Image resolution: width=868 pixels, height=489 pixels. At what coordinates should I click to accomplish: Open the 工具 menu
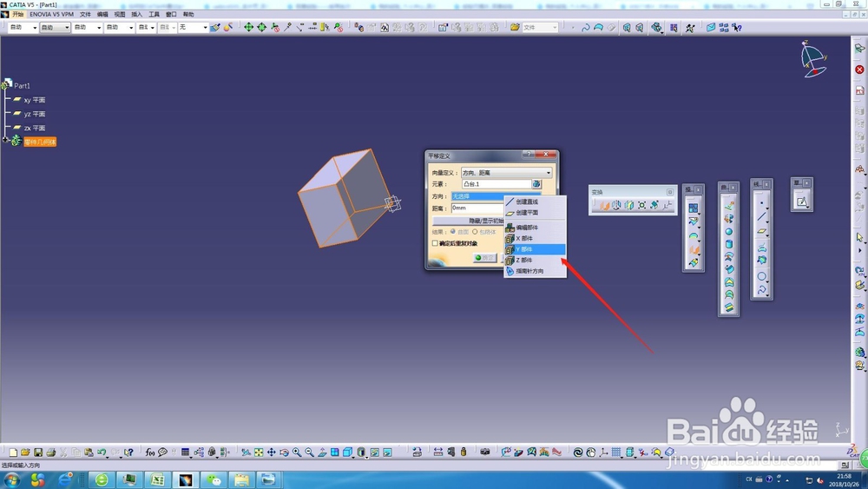point(154,15)
